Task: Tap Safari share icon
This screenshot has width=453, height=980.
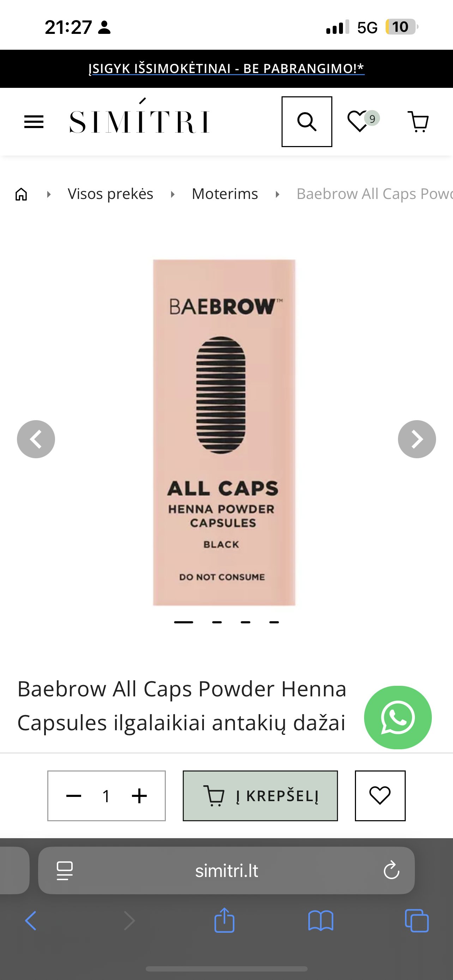Action: (x=224, y=921)
